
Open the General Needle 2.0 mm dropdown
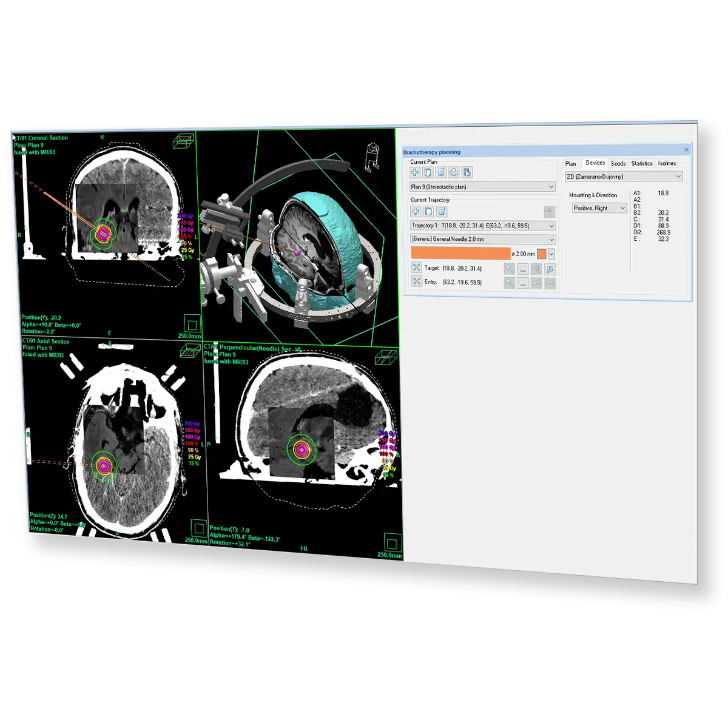(x=551, y=240)
